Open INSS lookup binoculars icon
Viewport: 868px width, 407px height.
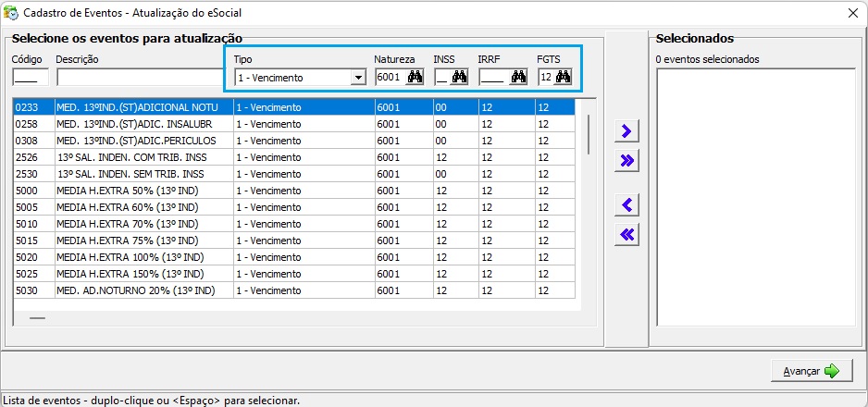click(x=460, y=78)
